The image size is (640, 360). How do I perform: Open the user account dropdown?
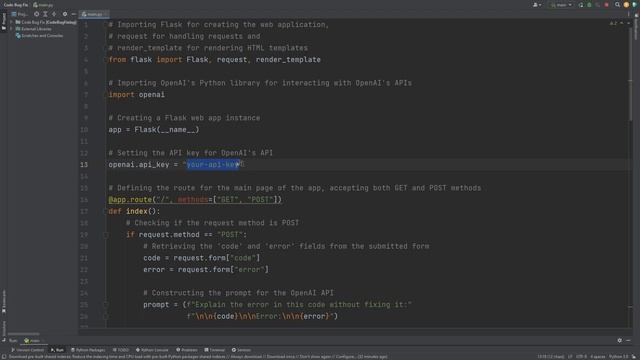537,5
